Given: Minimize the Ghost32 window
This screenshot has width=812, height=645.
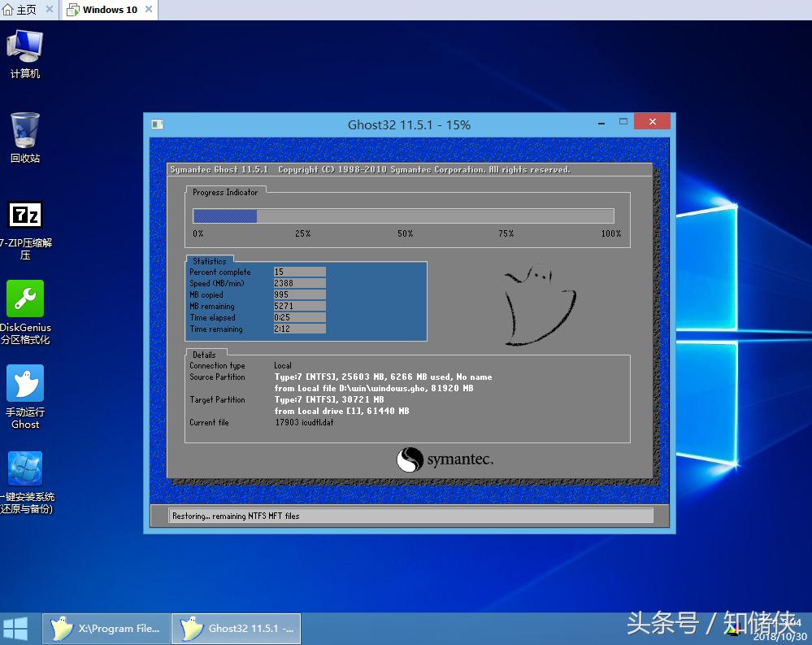Looking at the screenshot, I should click(x=601, y=123).
